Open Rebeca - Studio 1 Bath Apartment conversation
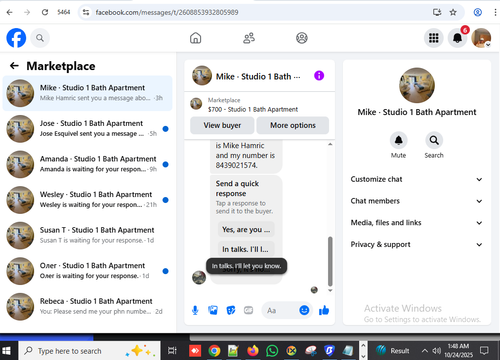This screenshot has height=360, width=500. point(87,307)
